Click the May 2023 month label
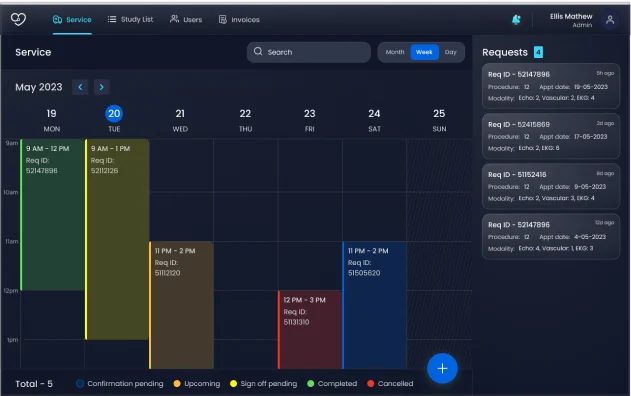This screenshot has width=631, height=396. [x=39, y=87]
